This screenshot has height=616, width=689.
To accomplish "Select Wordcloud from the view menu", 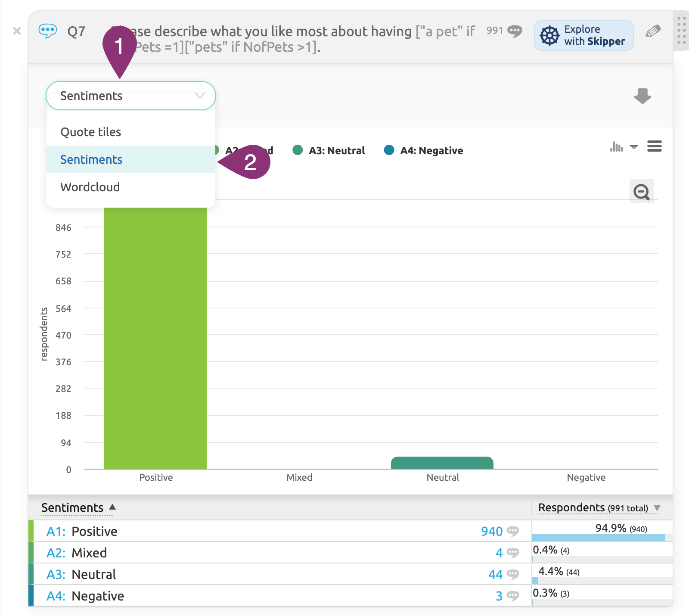I will click(x=90, y=187).
